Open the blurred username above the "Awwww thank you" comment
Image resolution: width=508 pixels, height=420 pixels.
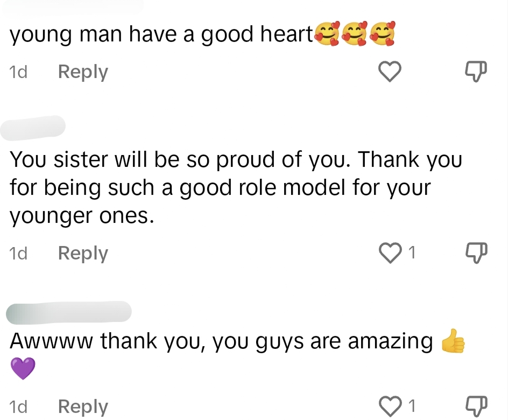[69, 312]
